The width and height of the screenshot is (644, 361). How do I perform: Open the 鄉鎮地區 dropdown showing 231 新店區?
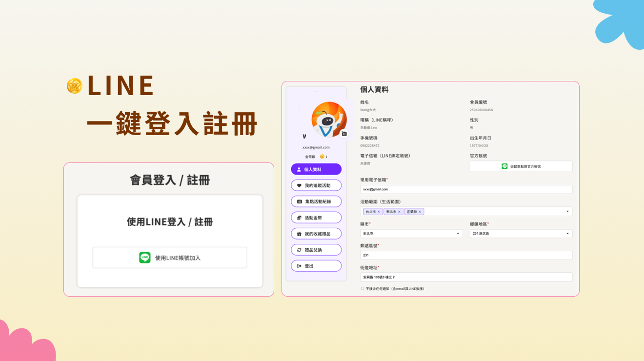521,234
